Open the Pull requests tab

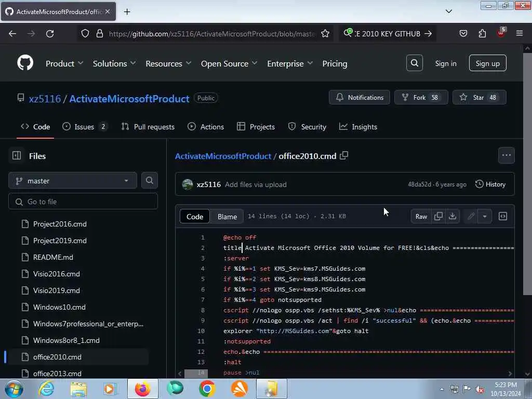148,127
